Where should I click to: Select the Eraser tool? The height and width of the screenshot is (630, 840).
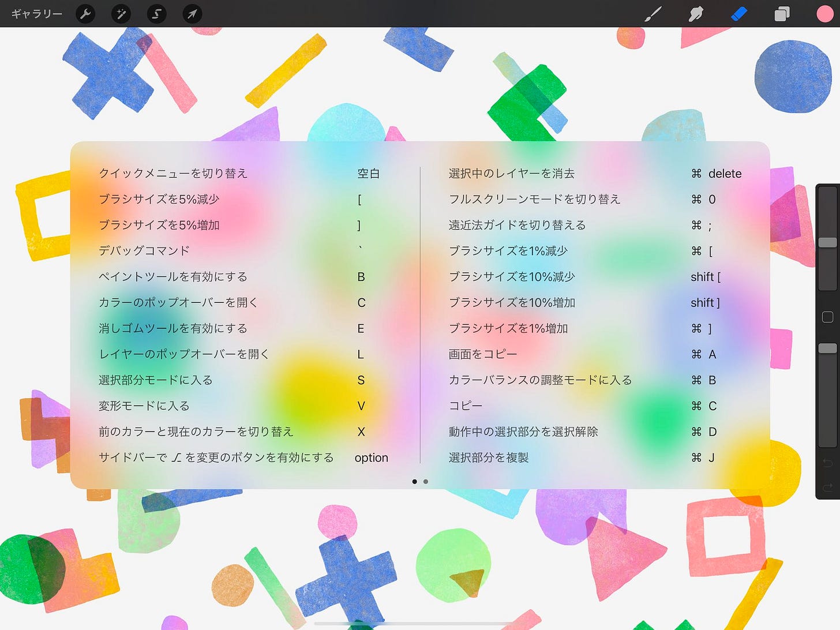(739, 13)
